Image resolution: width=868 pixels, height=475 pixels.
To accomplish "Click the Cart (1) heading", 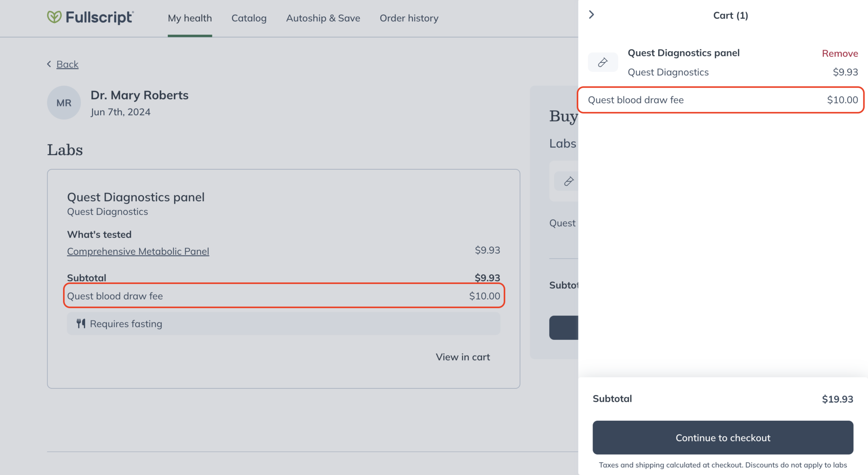I will [730, 16].
